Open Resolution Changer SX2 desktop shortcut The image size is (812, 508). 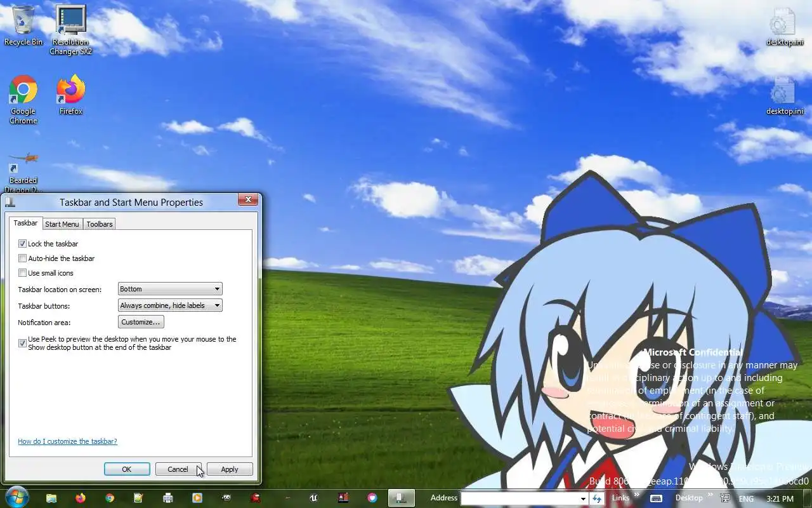(x=71, y=30)
